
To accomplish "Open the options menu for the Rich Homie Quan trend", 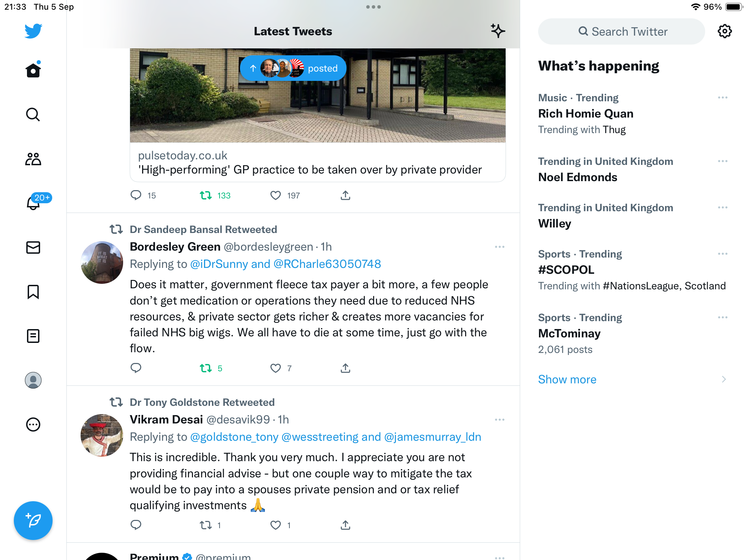I will [x=723, y=97].
